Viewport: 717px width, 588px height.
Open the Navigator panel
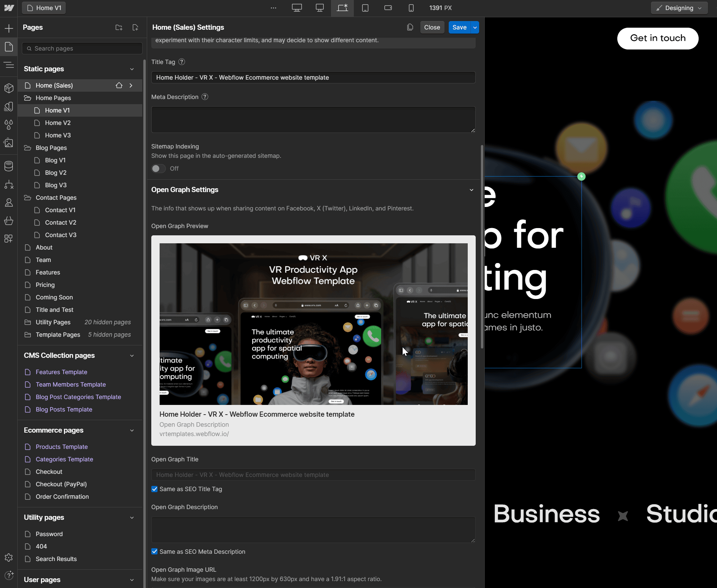click(x=9, y=65)
